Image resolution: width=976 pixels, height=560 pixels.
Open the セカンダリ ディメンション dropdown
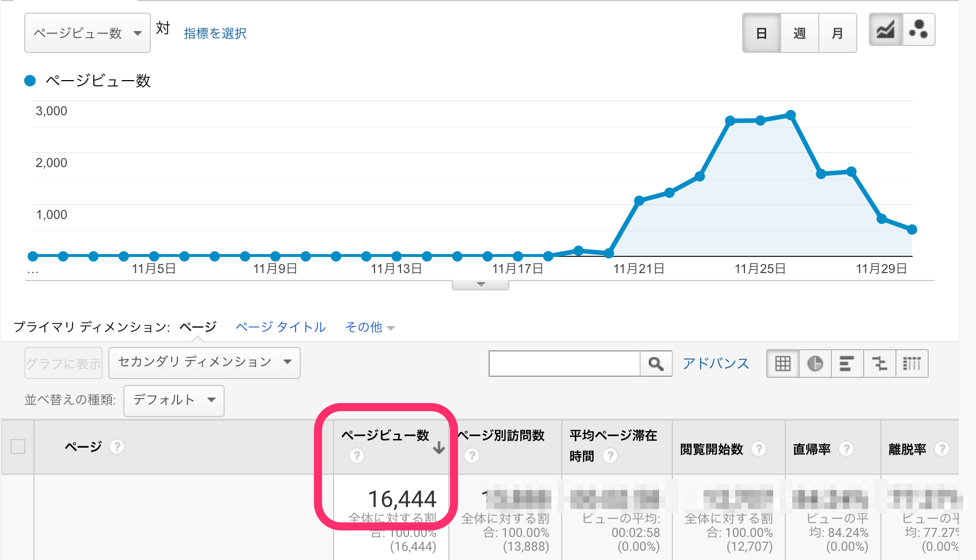tap(204, 363)
